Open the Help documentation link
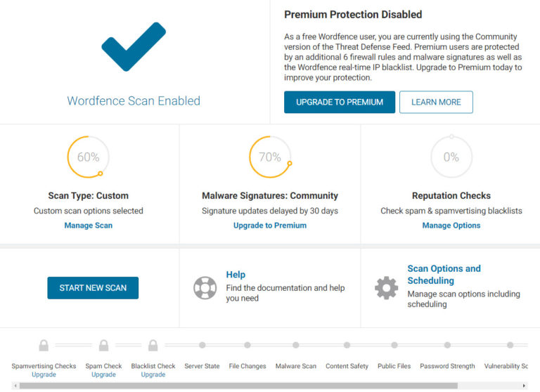540x392 pixels. point(236,275)
